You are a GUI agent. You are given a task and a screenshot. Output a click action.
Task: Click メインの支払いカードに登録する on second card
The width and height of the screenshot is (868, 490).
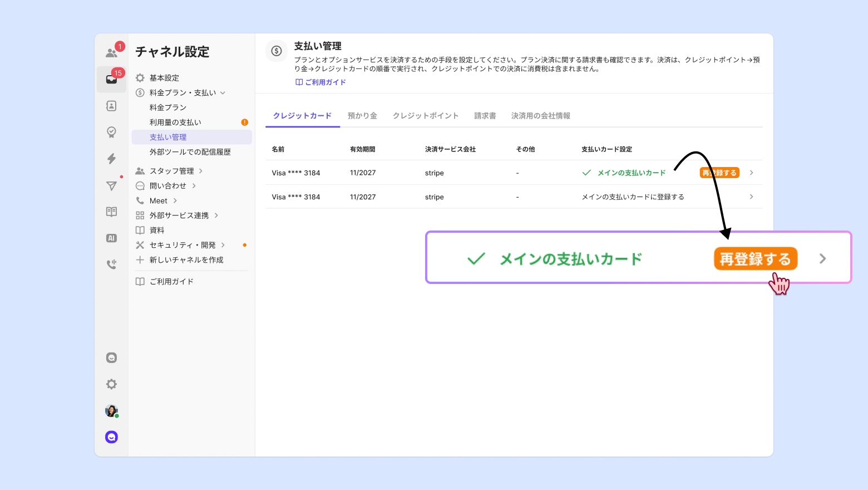pos(633,197)
